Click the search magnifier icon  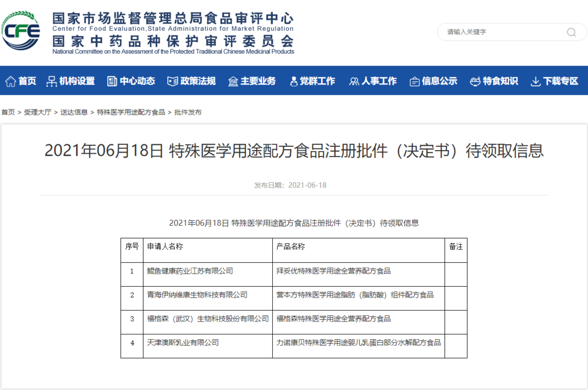(571, 32)
